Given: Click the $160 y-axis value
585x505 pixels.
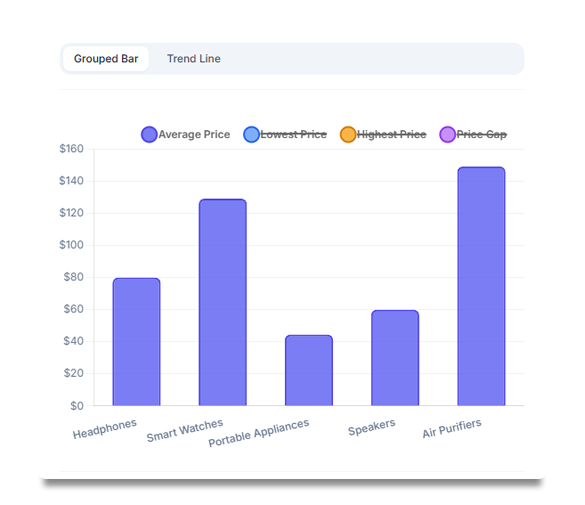Looking at the screenshot, I should [71, 149].
